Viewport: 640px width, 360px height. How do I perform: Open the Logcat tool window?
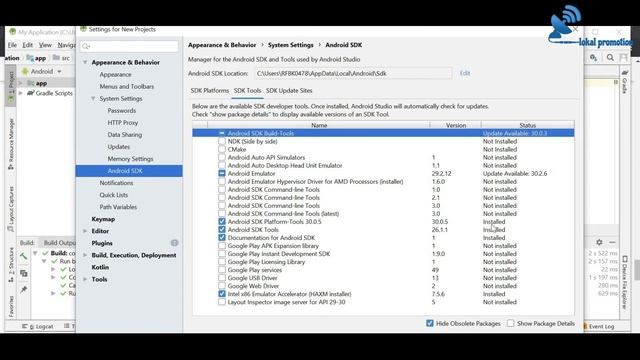pyautogui.click(x=38, y=326)
